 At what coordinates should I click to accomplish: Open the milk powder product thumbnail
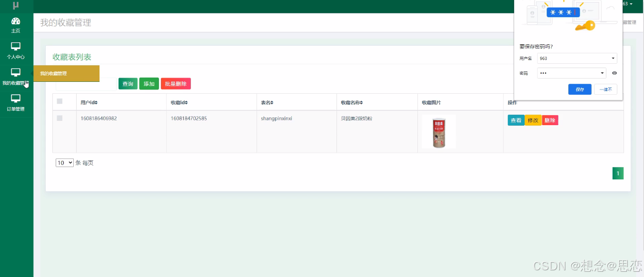point(439,131)
